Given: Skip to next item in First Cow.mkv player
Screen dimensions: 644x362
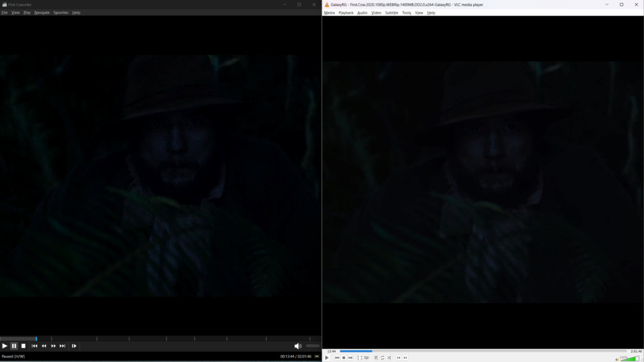Looking at the screenshot, I should [x=62, y=346].
